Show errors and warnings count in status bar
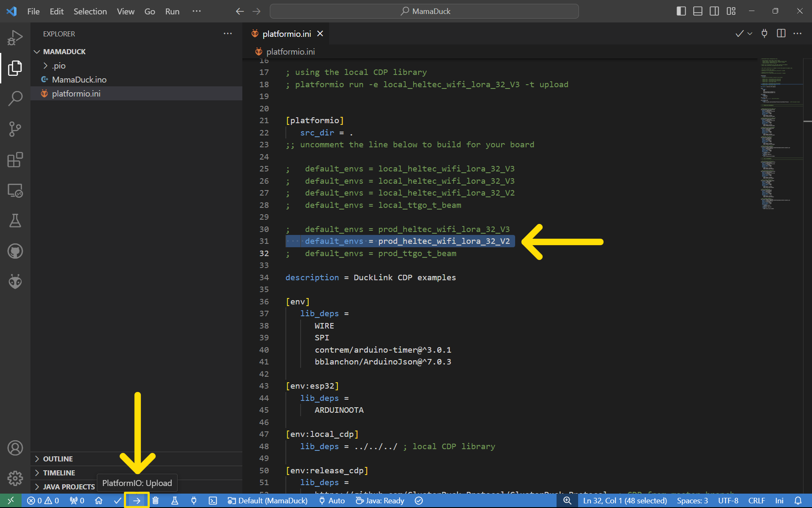 pyautogui.click(x=43, y=501)
